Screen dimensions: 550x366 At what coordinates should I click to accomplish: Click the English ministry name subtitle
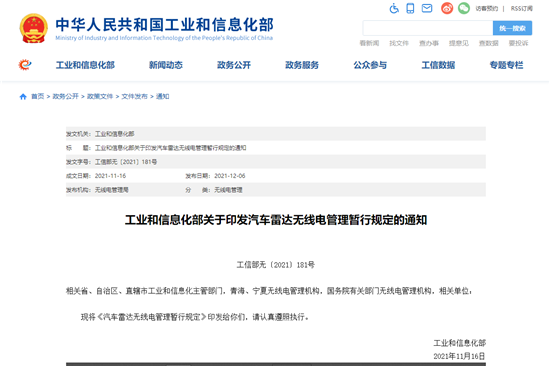pyautogui.click(x=164, y=38)
